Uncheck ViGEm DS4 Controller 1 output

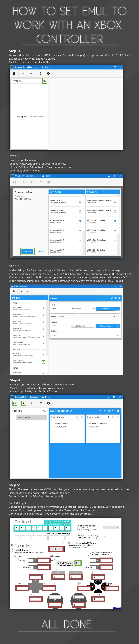click(115, 221)
